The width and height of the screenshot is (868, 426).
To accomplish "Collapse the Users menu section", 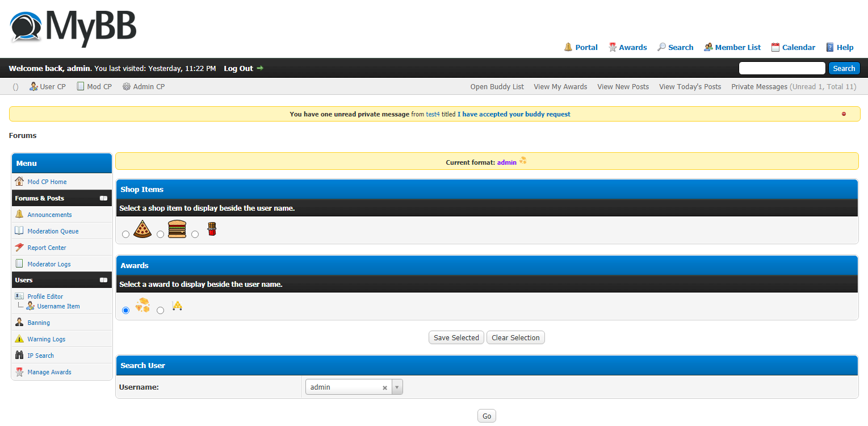I will click(x=103, y=280).
